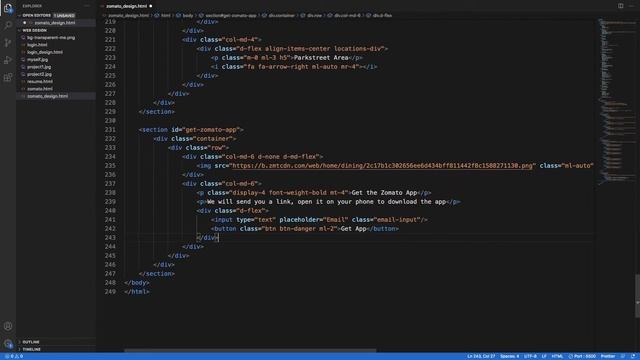
Task: Open login.html in Explorer
Action: pyautogui.click(x=37, y=45)
